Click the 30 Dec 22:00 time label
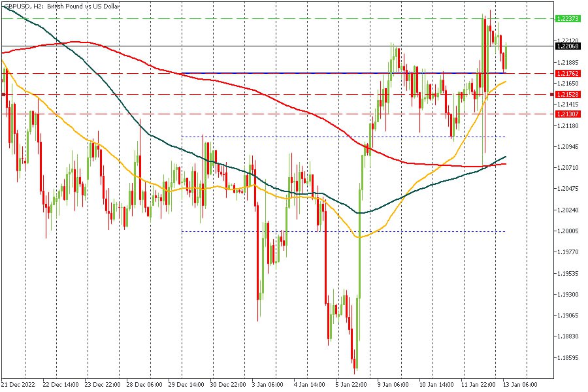Image resolution: width=588 pixels, height=392 pixels. coord(228,385)
